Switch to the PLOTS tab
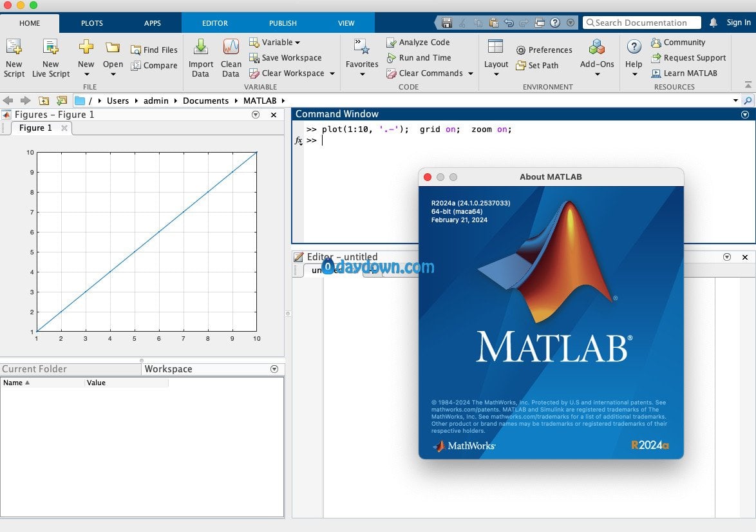Screen dimensions: 756x532 [x=91, y=23]
